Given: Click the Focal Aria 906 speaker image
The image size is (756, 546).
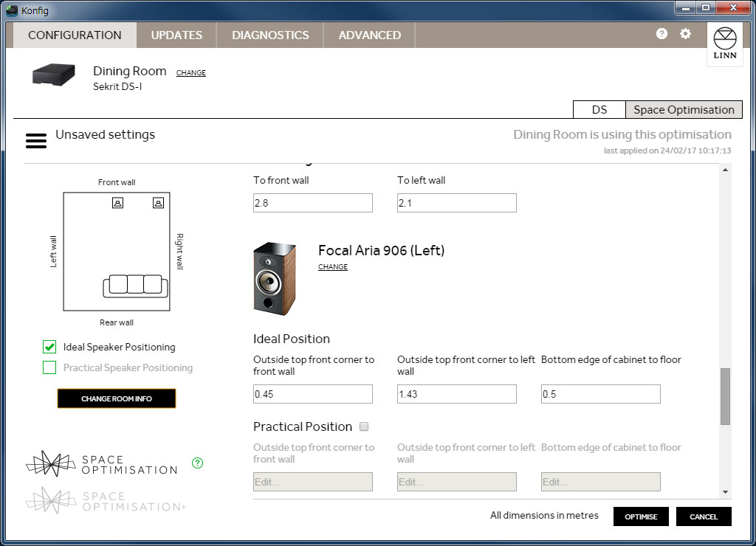Looking at the screenshot, I should (275, 279).
